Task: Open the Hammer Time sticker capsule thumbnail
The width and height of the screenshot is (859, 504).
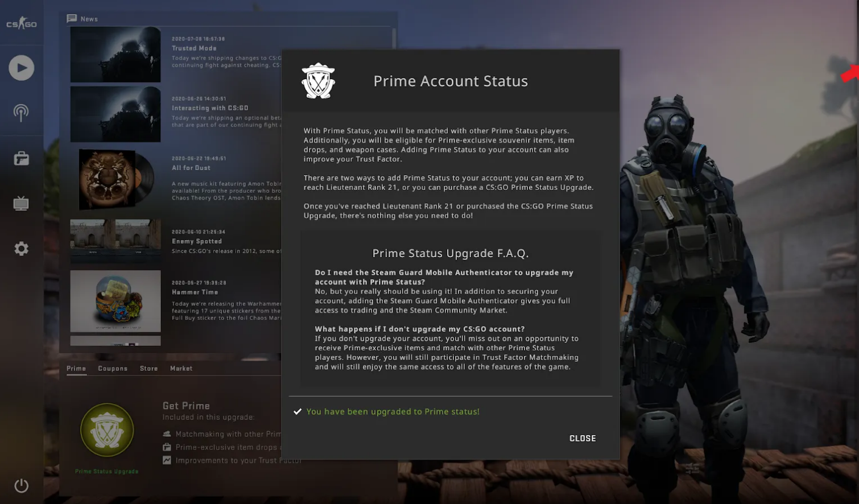Action: coord(115,301)
